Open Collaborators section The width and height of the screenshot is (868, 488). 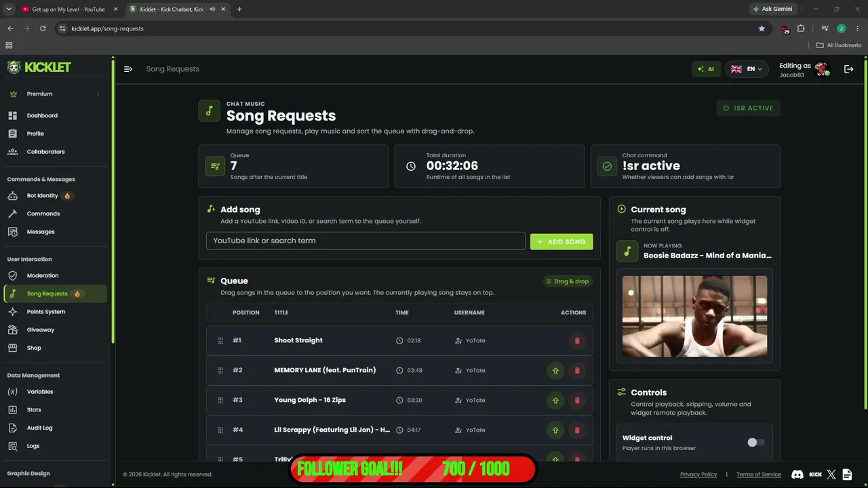tap(45, 152)
